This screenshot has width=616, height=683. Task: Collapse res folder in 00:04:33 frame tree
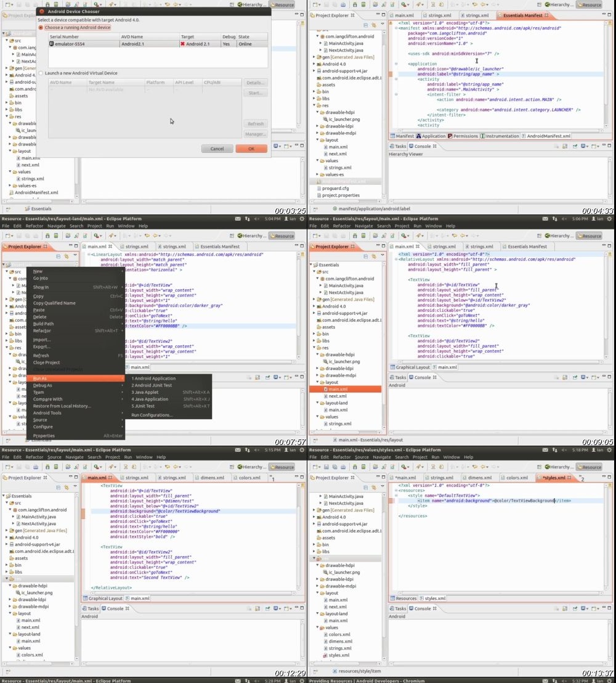tap(314, 105)
